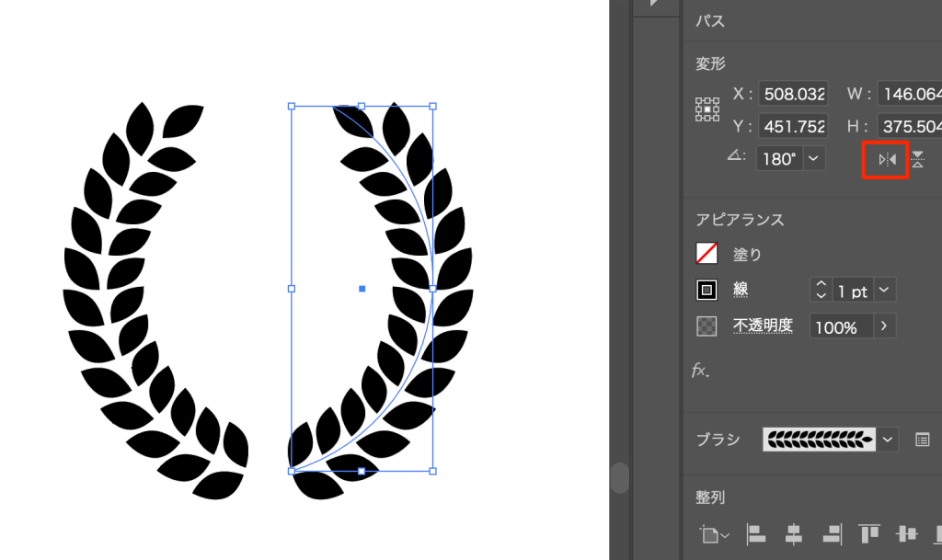
Task: Click horizontal align left icon
Action: (x=755, y=533)
